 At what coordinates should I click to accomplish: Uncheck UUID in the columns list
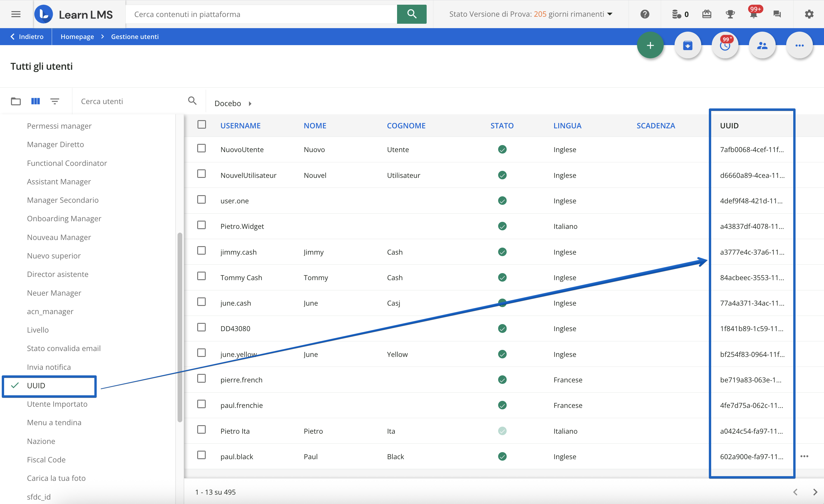pos(36,385)
